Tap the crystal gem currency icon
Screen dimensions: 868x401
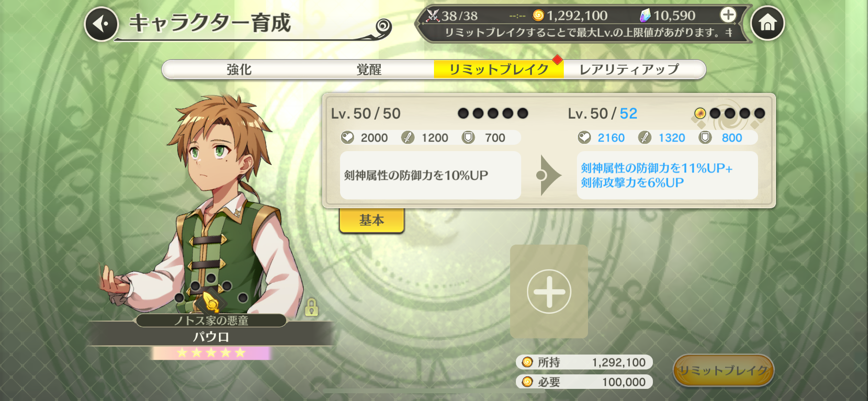coord(645,15)
